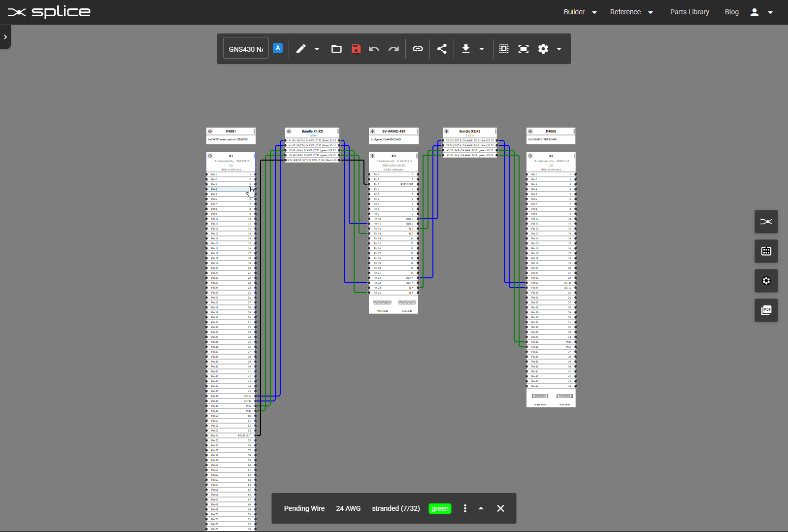Expand the settings gear dropdown arrow
The width and height of the screenshot is (788, 532).
point(559,49)
